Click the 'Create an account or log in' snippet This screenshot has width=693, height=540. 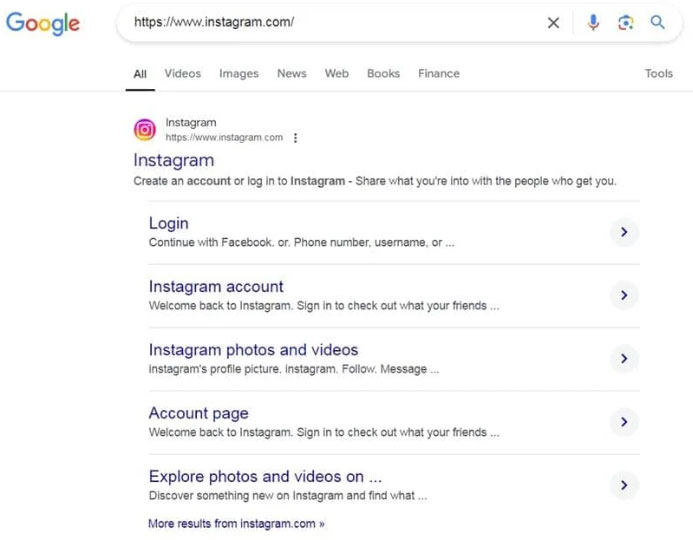tap(375, 181)
